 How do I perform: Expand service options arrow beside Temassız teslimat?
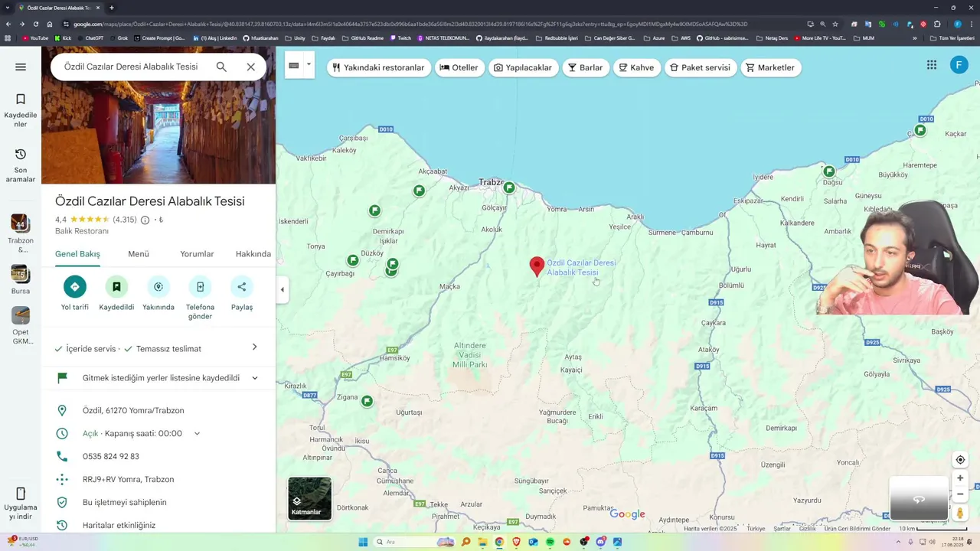pyautogui.click(x=255, y=347)
